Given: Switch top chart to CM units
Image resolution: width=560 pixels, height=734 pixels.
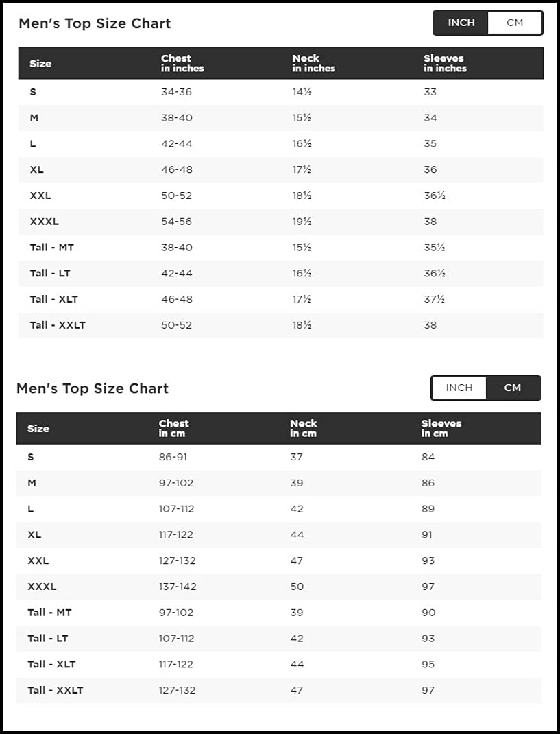Looking at the screenshot, I should tap(515, 23).
